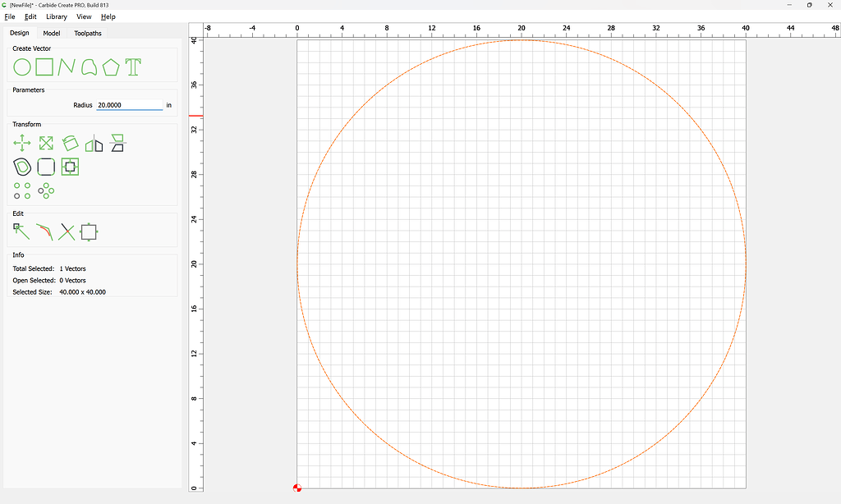
Task: Switch to the Design tab
Action: [x=20, y=33]
